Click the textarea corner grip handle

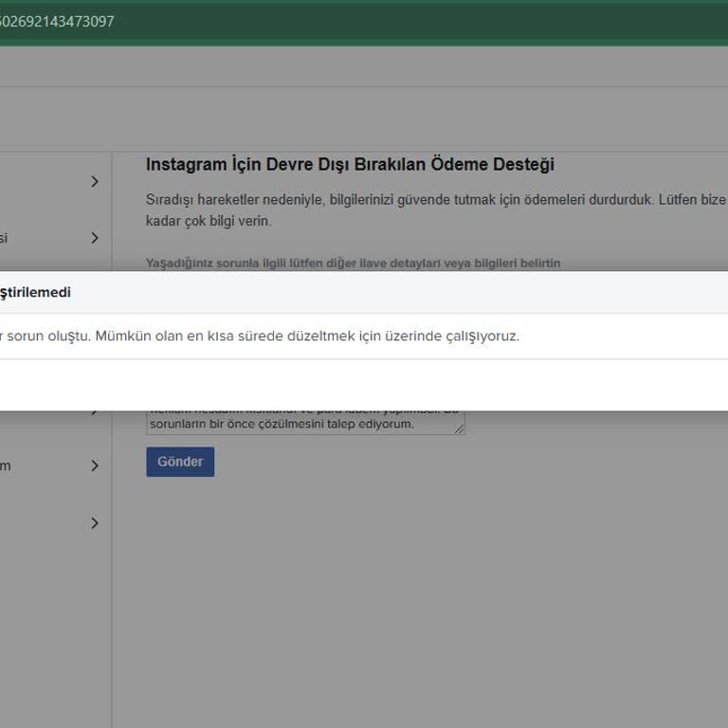459,429
